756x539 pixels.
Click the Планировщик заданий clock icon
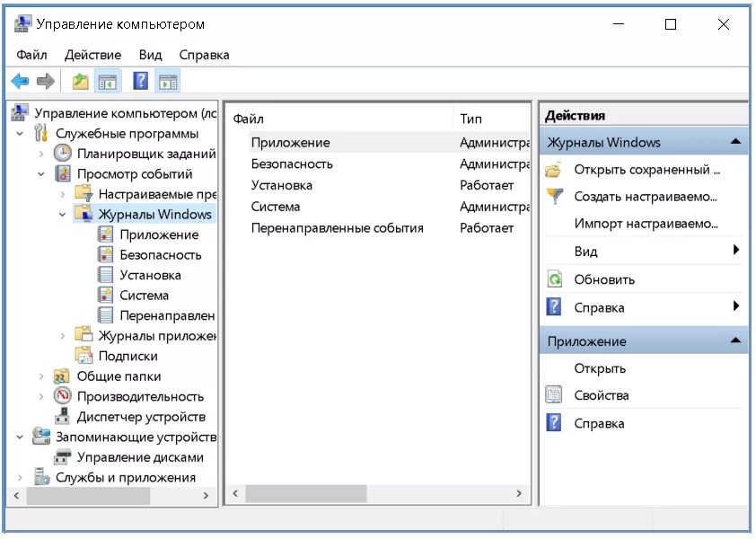(62, 154)
